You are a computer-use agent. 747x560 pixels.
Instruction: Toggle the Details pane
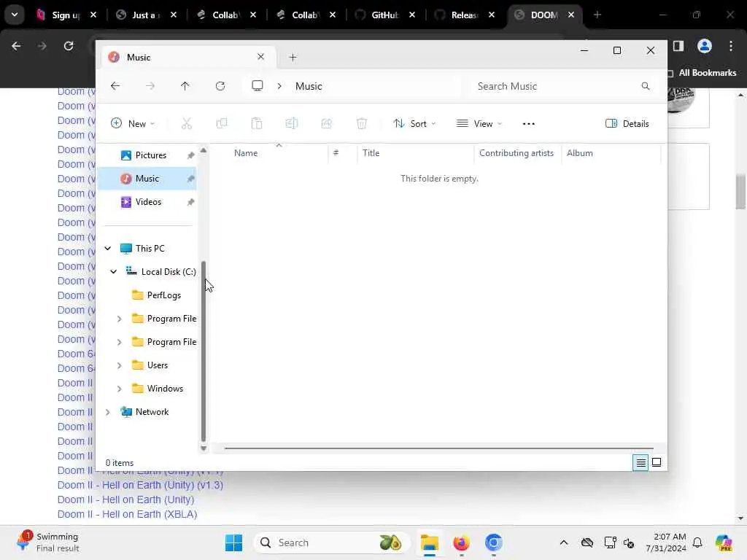627,124
